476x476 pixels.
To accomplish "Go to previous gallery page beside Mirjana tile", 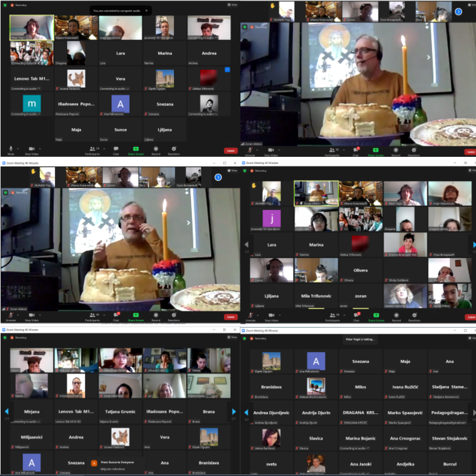I will pyautogui.click(x=6, y=412).
